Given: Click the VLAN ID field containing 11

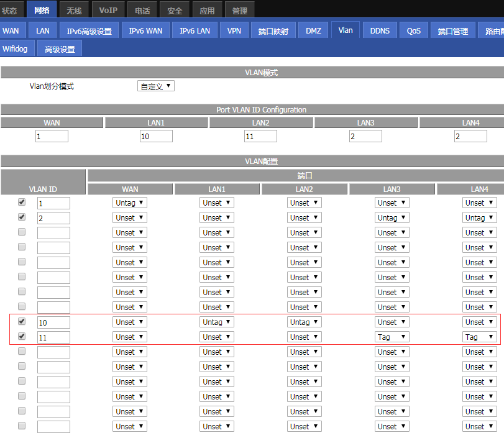Looking at the screenshot, I should (x=53, y=337).
